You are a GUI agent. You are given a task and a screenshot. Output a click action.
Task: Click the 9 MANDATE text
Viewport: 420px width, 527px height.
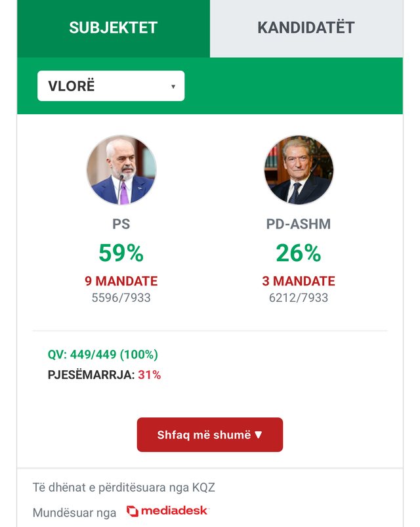121,281
